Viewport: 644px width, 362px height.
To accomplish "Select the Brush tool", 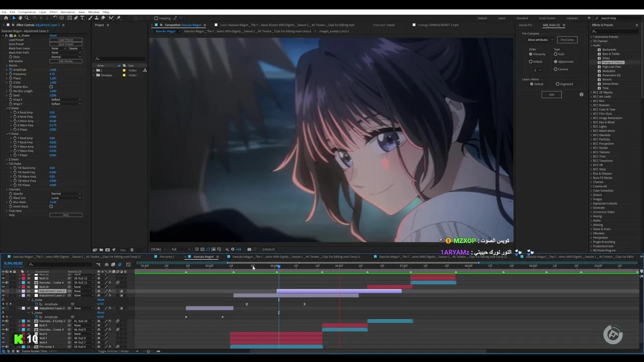I will 90,18.
